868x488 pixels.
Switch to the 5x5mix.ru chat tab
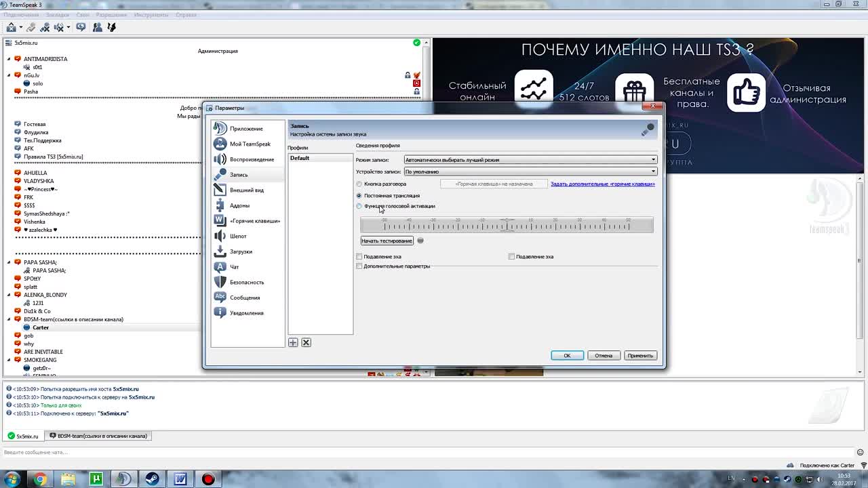(x=24, y=436)
